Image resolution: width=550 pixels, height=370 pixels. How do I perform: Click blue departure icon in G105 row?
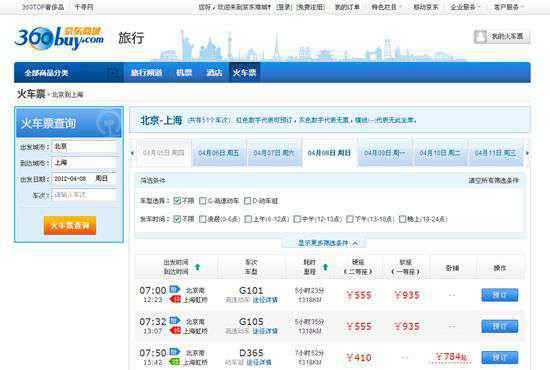(x=175, y=320)
